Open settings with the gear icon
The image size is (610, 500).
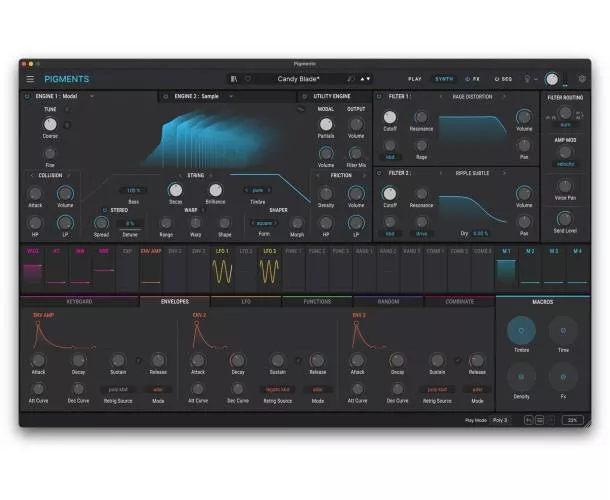coord(582,78)
